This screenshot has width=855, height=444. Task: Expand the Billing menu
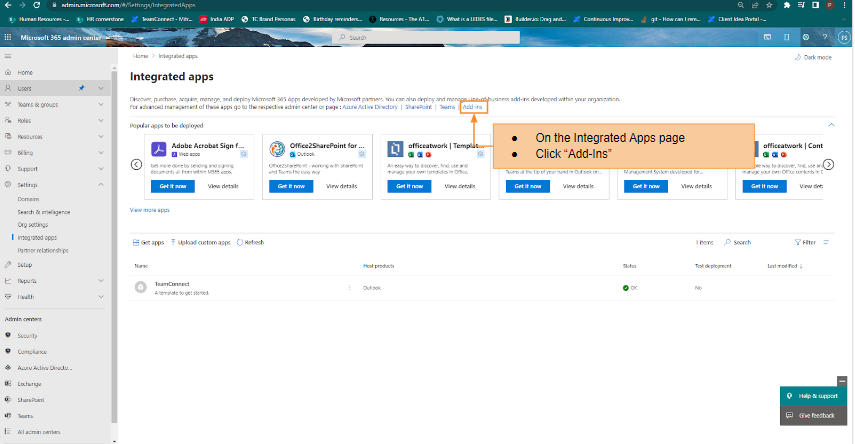tap(101, 153)
